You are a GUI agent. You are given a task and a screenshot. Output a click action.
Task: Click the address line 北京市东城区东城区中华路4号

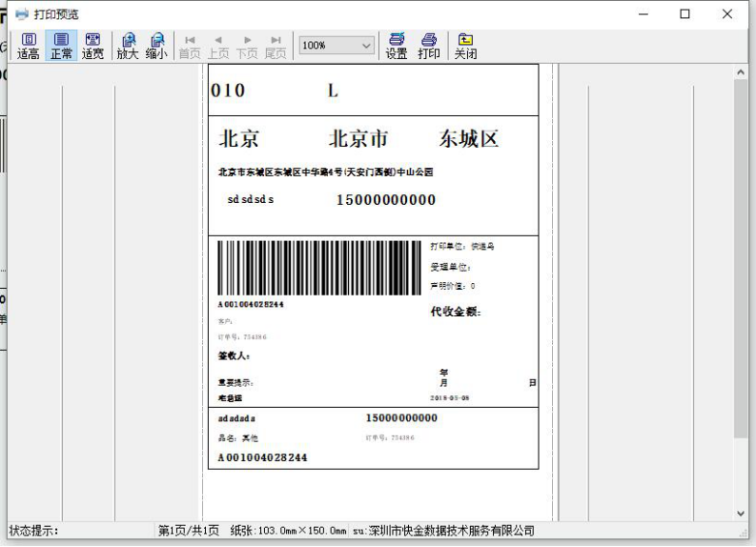pos(325,172)
